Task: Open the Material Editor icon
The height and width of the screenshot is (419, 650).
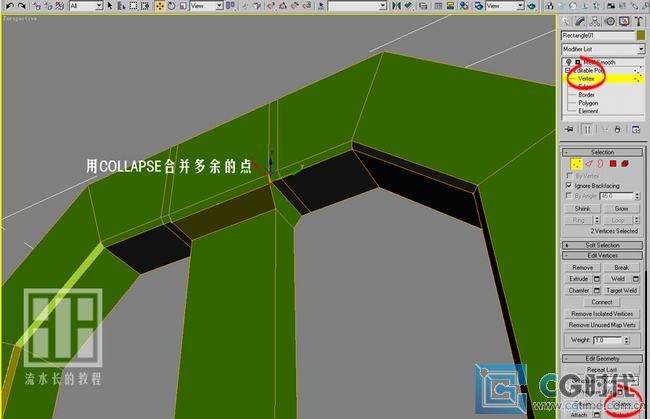Action: 464,6
